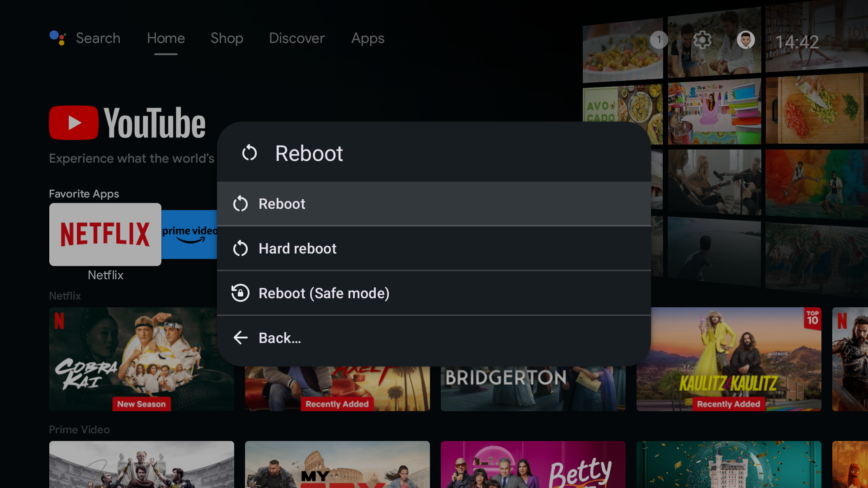This screenshot has height=488, width=868.
Task: Open the Search tab
Action: pos(98,38)
